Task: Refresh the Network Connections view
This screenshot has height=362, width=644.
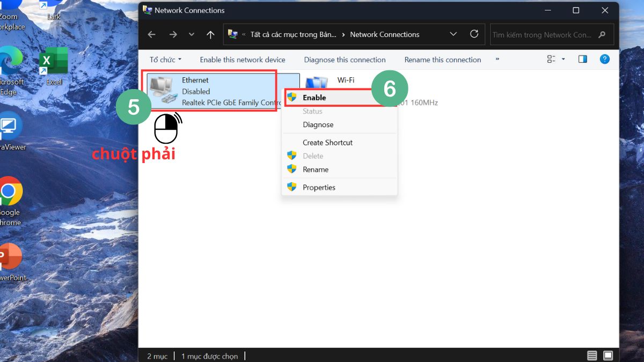Action: click(474, 34)
